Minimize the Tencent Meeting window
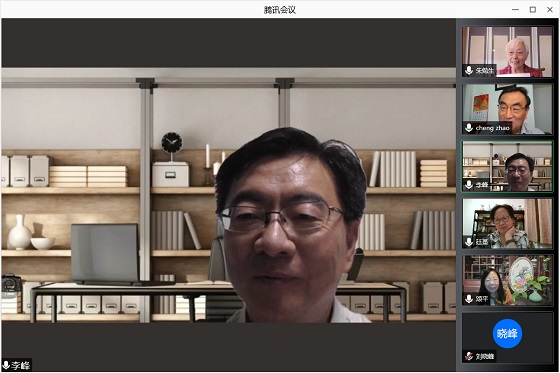560x373 pixels. pyautogui.click(x=515, y=10)
